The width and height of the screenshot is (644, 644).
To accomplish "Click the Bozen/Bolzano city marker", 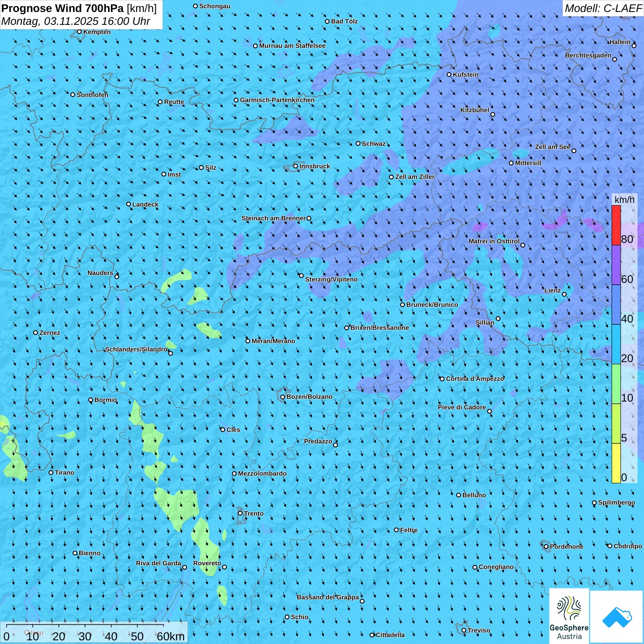I will (283, 397).
